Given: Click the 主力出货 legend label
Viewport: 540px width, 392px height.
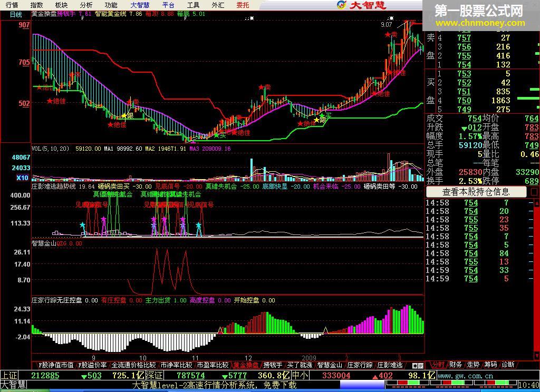Looking at the screenshot, I should coord(158,300).
